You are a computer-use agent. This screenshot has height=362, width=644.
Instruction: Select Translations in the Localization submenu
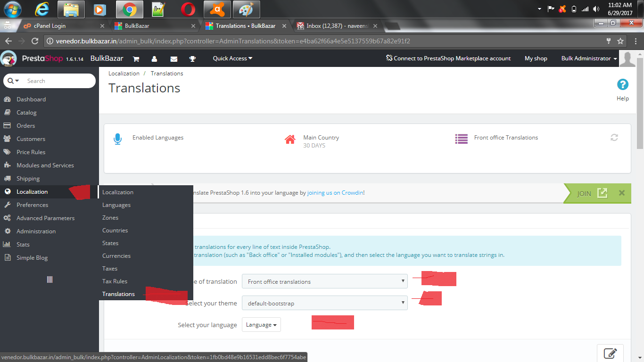(118, 294)
